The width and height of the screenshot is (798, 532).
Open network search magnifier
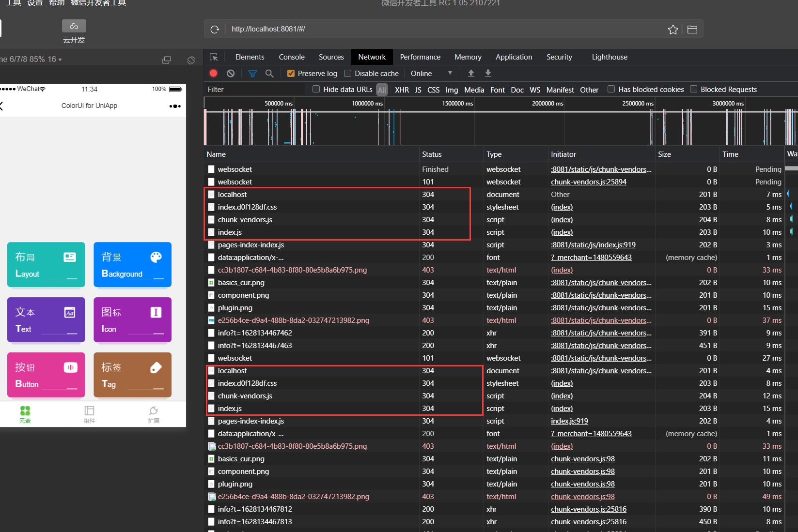click(x=269, y=74)
